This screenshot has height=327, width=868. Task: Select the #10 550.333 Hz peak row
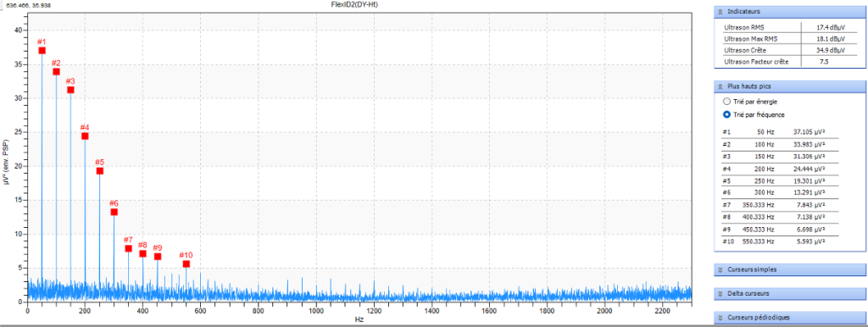pyautogui.click(x=780, y=241)
